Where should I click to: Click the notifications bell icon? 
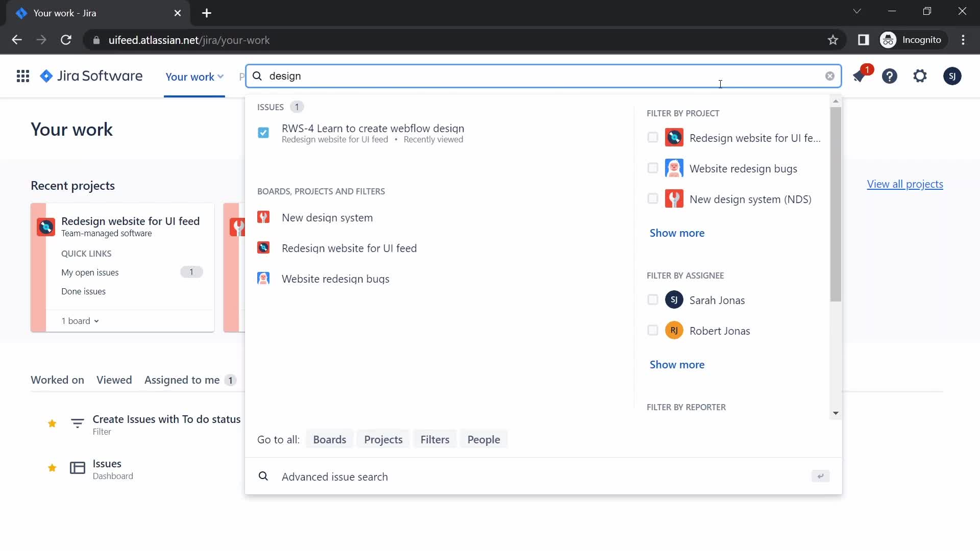tap(860, 76)
